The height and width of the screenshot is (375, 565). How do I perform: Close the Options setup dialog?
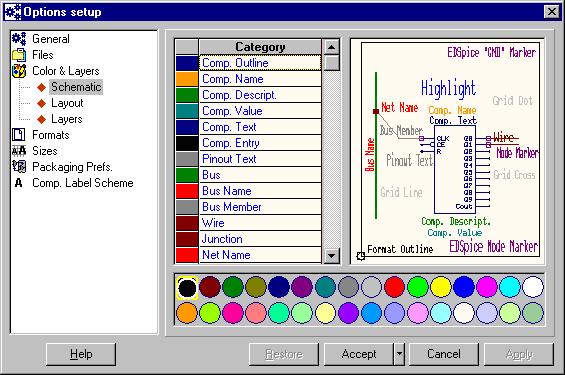(552, 12)
